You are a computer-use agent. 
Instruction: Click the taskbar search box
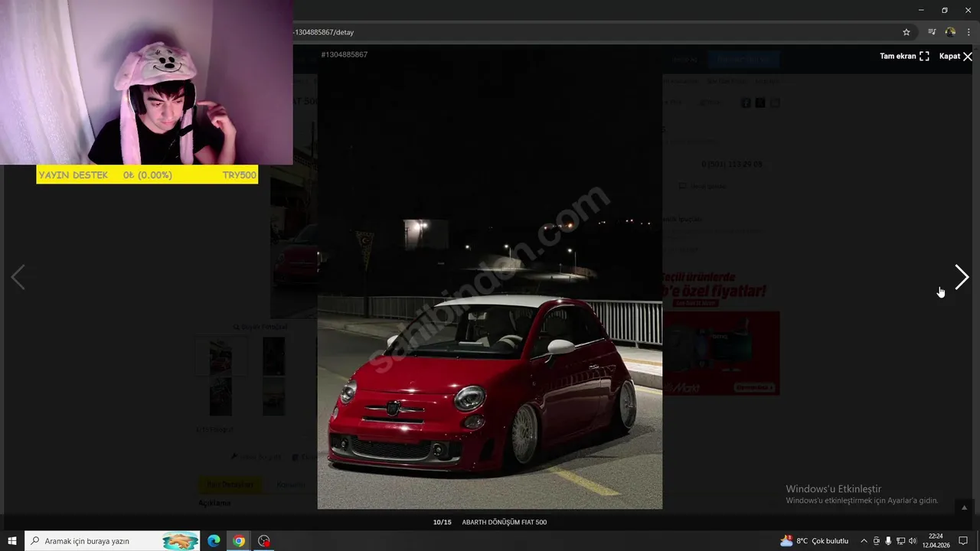(x=113, y=541)
